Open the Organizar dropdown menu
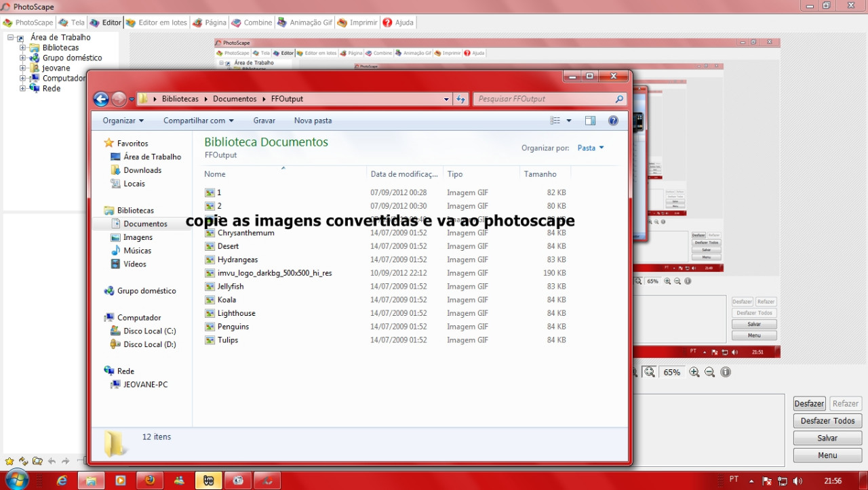Image resolution: width=868 pixels, height=490 pixels. [123, 121]
